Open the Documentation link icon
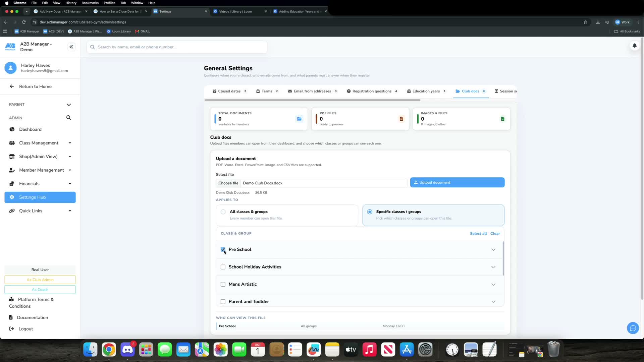 [x=11, y=317]
